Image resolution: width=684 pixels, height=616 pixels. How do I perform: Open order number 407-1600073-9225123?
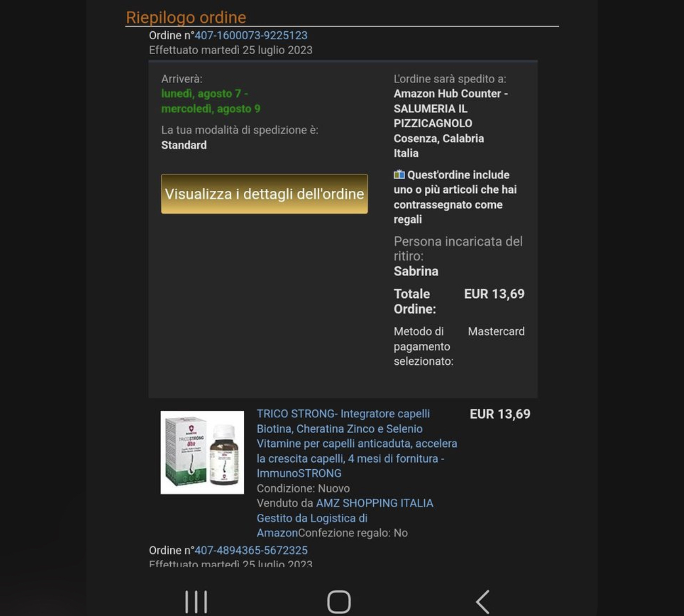pyautogui.click(x=251, y=36)
